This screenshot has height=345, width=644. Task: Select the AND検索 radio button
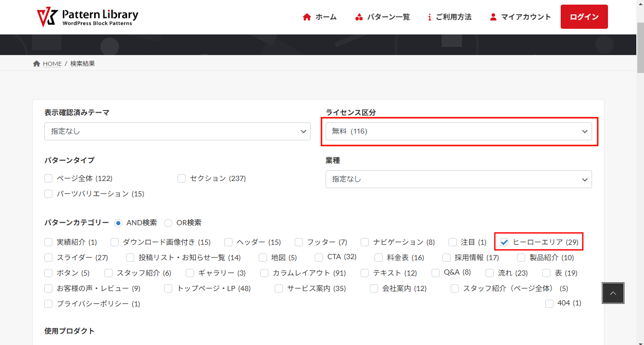tap(118, 223)
